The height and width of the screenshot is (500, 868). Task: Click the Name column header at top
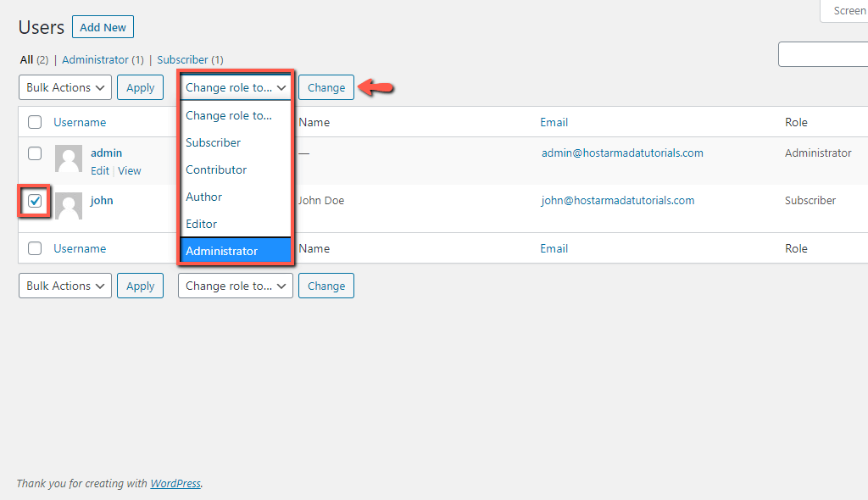pos(314,122)
